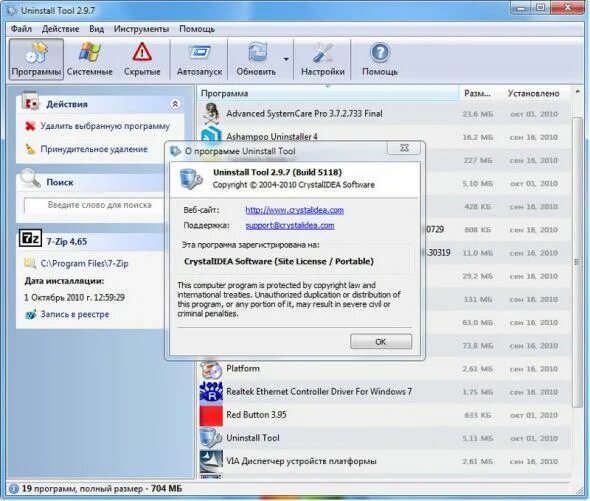This screenshot has width=590, height=501.
Task: Select Red Button 3.95 row
Action: coord(384,415)
